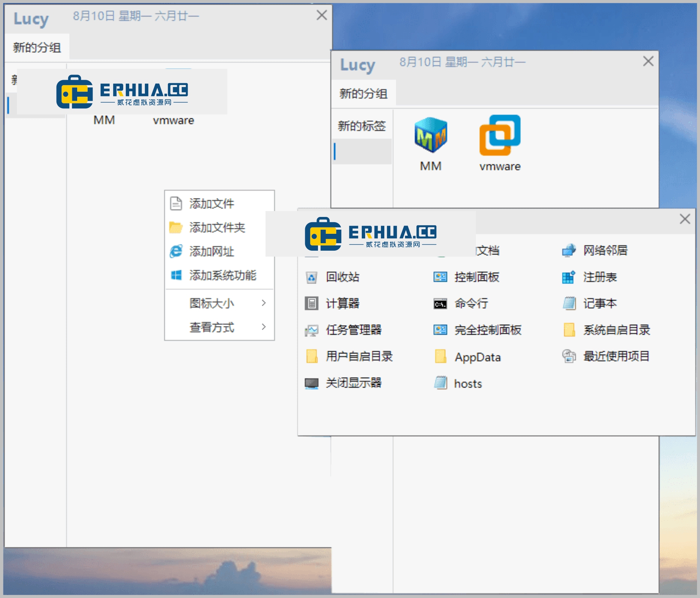The image size is (700, 598).
Task: Click the 回收站 text label
Action: click(x=343, y=277)
